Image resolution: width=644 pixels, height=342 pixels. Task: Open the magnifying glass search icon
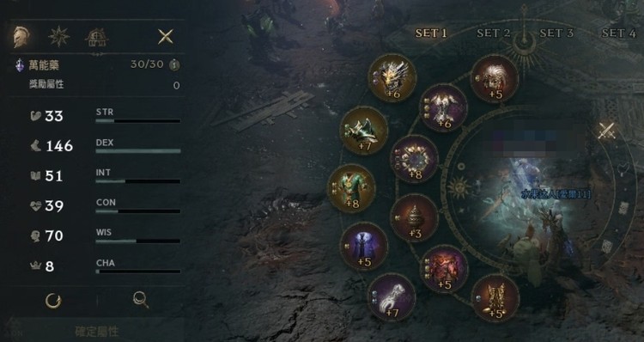[141, 300]
